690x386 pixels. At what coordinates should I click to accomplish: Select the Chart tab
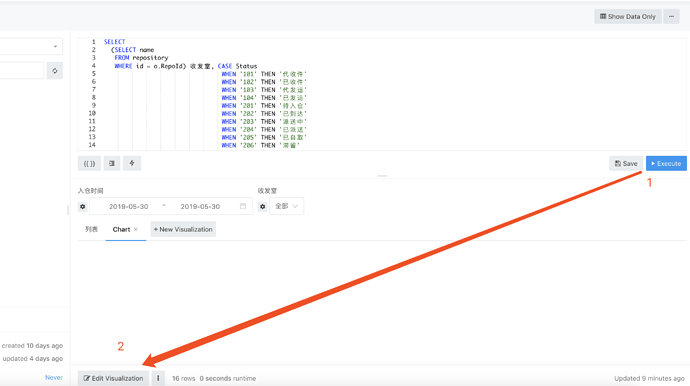(121, 229)
